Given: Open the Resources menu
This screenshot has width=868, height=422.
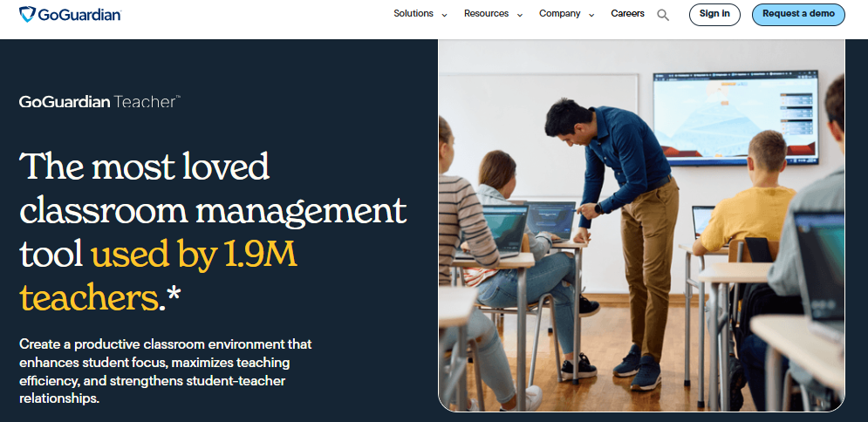Looking at the screenshot, I should (486, 14).
